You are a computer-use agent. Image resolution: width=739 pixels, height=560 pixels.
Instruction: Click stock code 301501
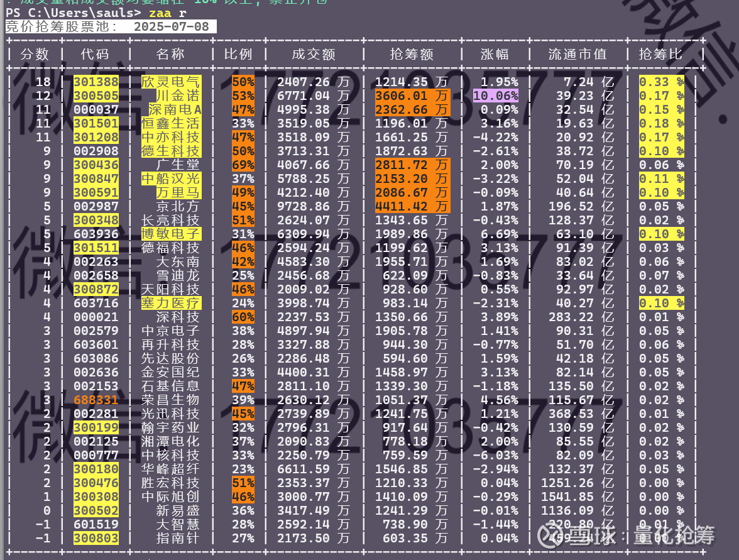(x=96, y=123)
